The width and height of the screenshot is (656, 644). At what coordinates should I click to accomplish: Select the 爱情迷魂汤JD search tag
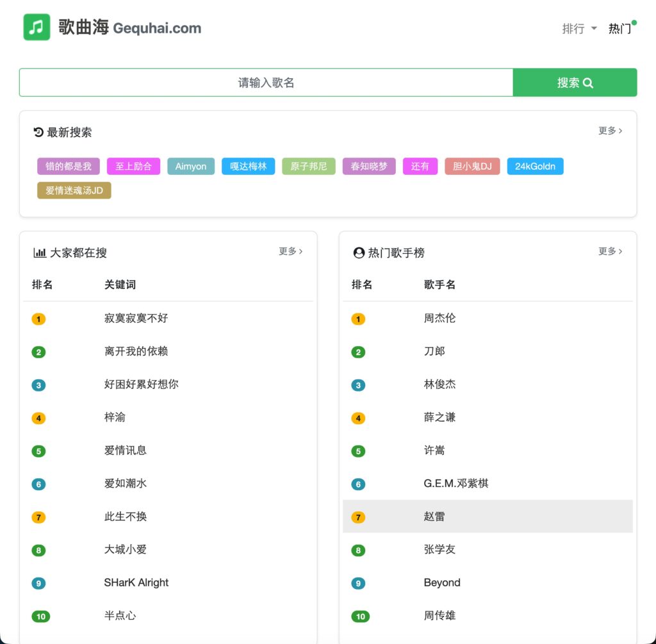pyautogui.click(x=74, y=190)
